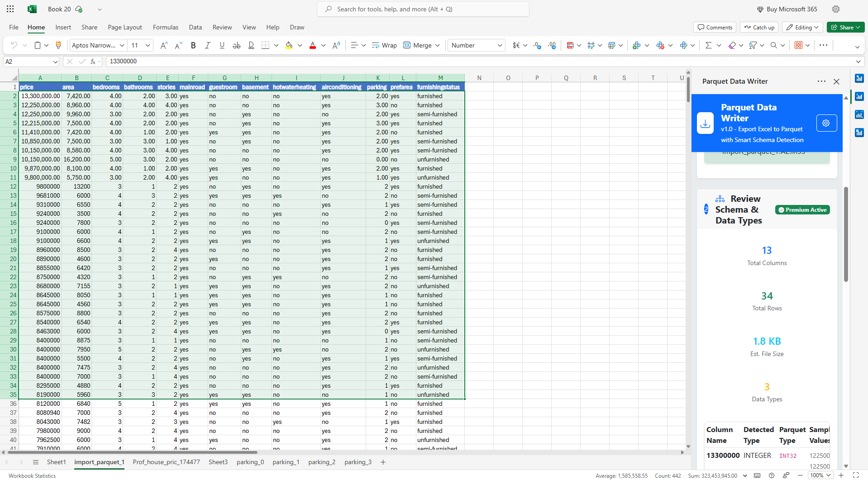Viewport: 868px width, 480px height.
Task: Click the text alignment icon
Action: 354,45
